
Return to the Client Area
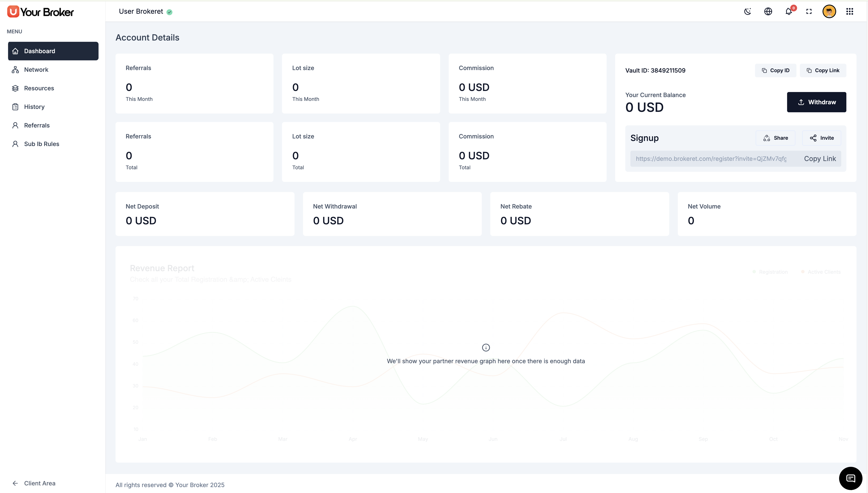tap(39, 483)
